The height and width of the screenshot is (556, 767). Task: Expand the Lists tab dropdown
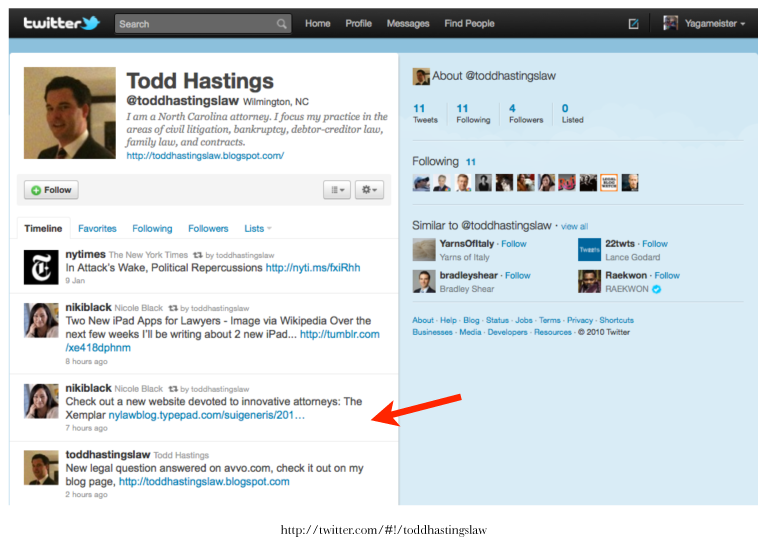258,228
